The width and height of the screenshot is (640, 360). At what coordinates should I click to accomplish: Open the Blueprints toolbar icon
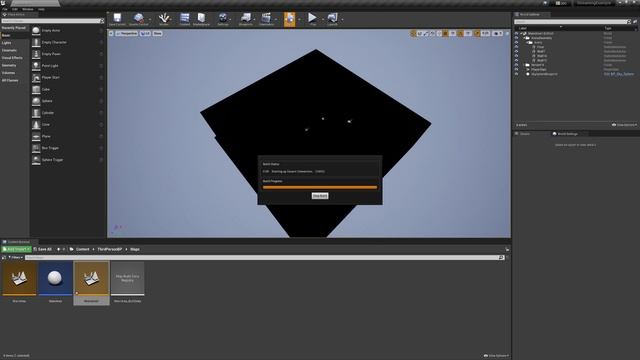tap(246, 18)
